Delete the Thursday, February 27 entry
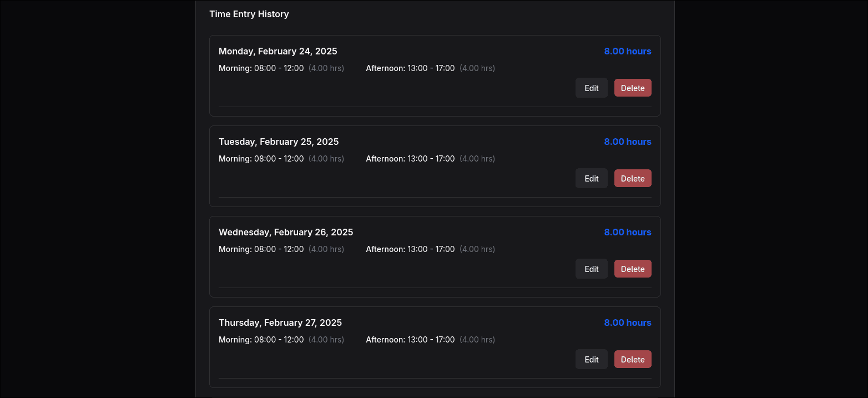 coord(632,359)
